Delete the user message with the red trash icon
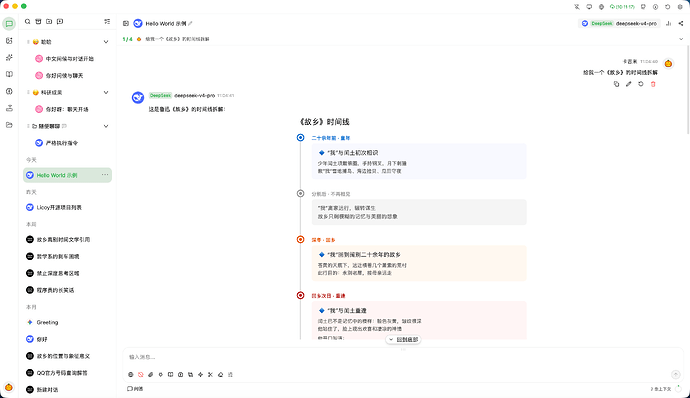690x398 pixels. coord(653,84)
